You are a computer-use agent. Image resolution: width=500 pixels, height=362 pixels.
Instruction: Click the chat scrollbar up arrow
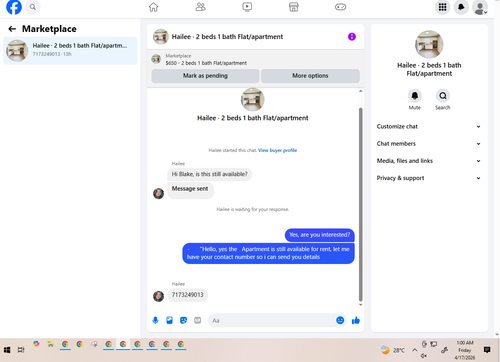360,91
